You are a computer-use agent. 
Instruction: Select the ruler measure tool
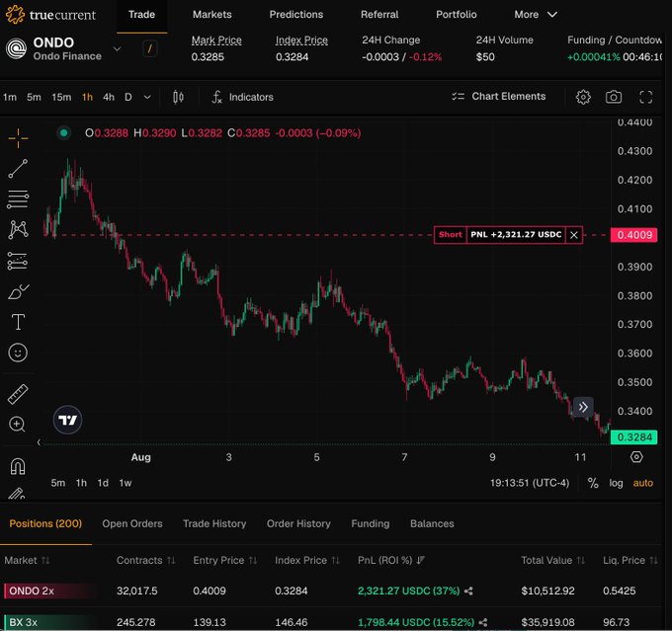(18, 394)
